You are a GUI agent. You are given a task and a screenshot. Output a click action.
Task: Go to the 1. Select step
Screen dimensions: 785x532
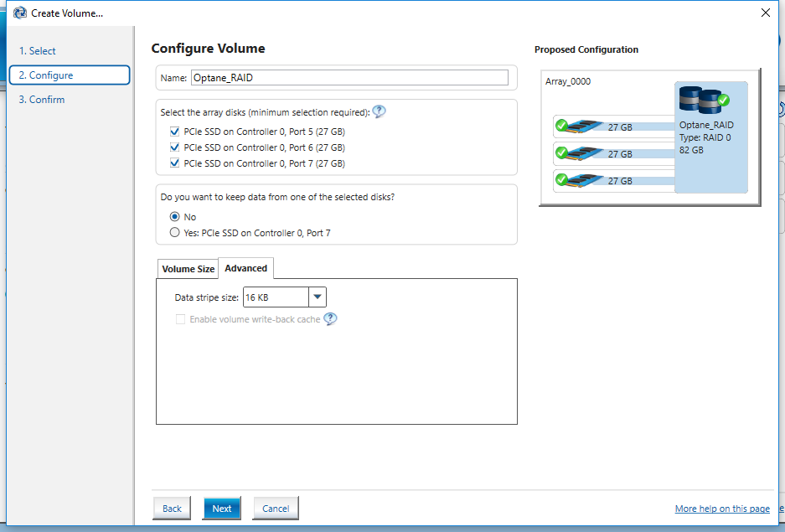point(38,51)
